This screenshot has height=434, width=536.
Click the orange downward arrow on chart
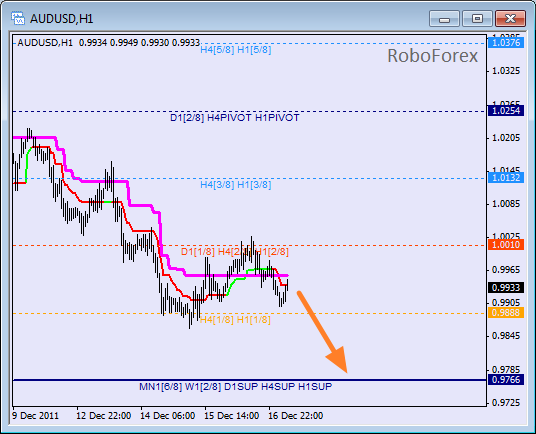pos(322,331)
